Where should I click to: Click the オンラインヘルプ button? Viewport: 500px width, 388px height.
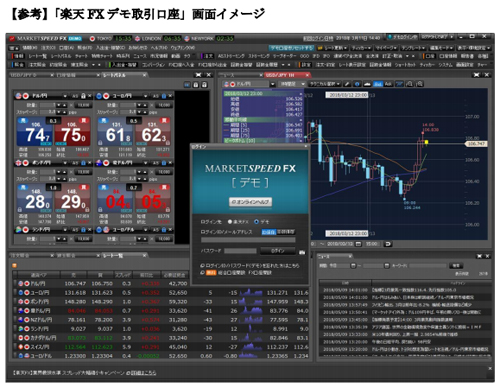click(251, 202)
